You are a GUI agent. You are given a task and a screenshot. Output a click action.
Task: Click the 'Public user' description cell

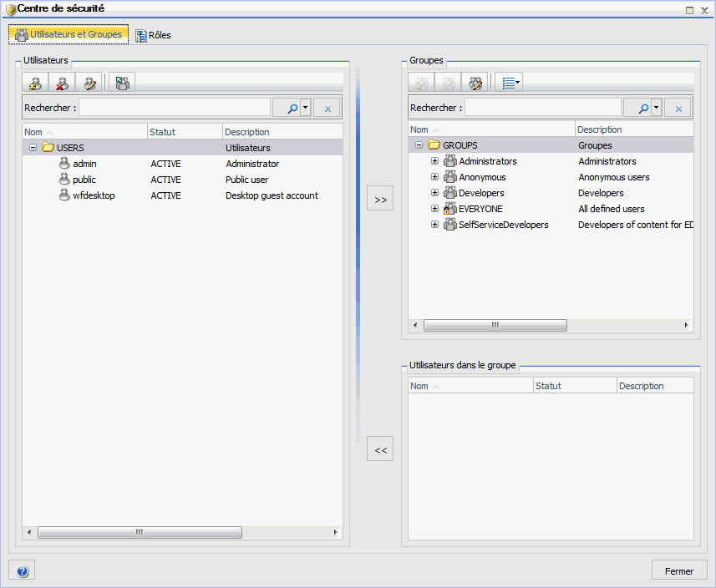coord(247,180)
